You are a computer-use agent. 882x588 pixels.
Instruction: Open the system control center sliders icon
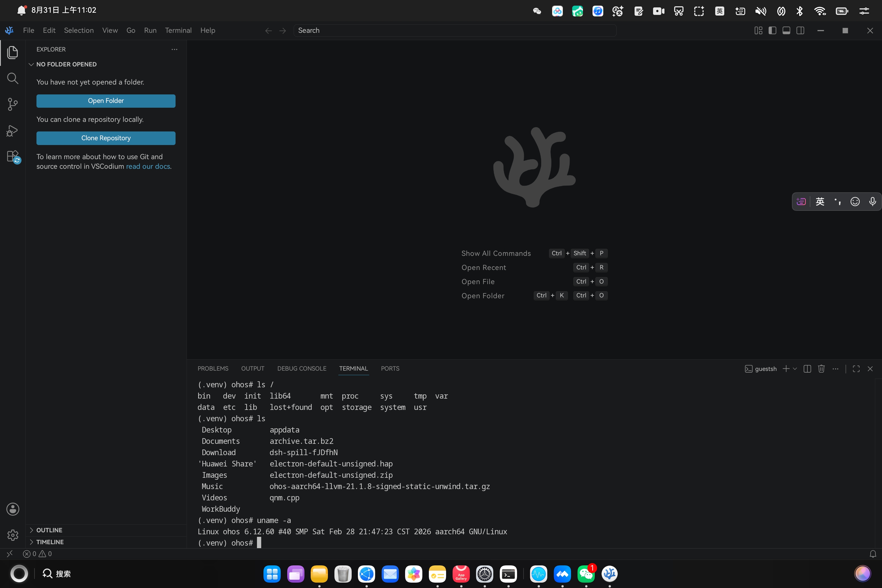[x=864, y=11]
